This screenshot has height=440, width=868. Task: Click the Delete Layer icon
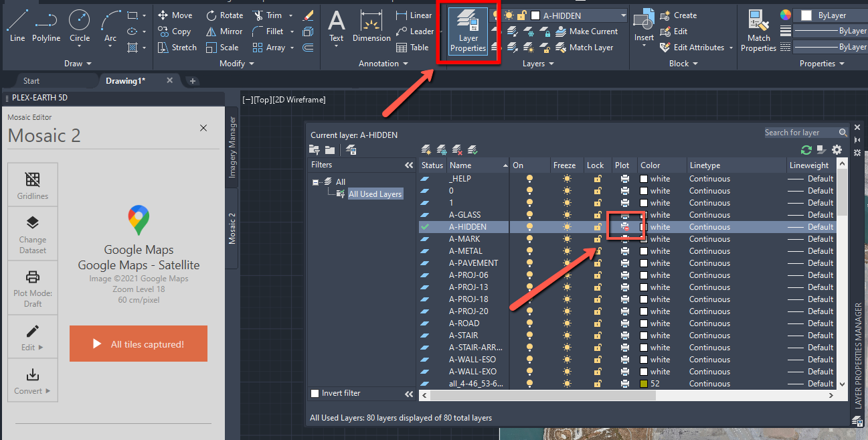458,150
